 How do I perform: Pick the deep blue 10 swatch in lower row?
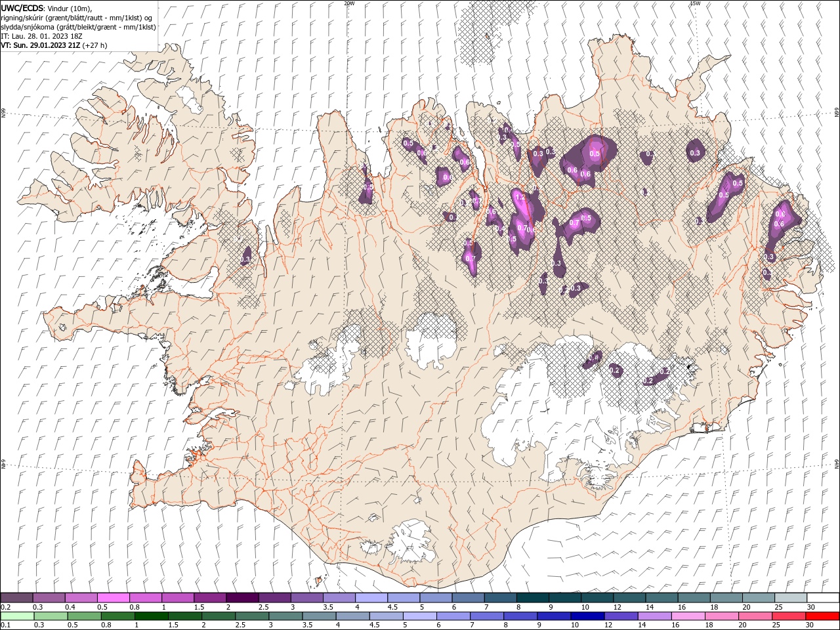pyautogui.click(x=587, y=616)
